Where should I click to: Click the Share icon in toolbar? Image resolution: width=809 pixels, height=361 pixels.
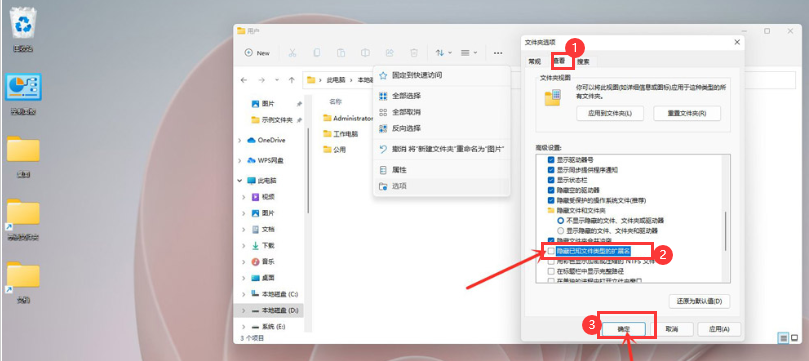pos(390,53)
